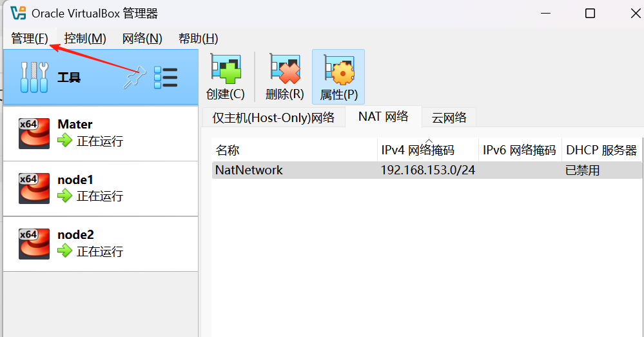
Task: Click the pin icon in 工具 row
Action: click(x=134, y=77)
